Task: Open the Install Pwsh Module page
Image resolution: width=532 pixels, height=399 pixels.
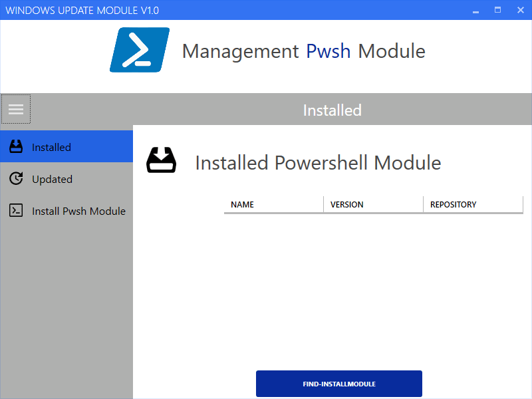Action: tap(78, 210)
